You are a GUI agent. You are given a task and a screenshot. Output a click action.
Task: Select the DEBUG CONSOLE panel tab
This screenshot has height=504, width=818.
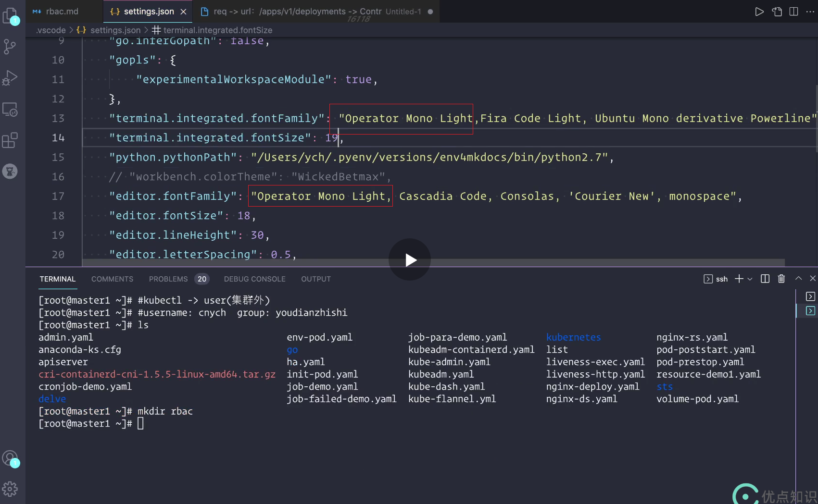(254, 279)
